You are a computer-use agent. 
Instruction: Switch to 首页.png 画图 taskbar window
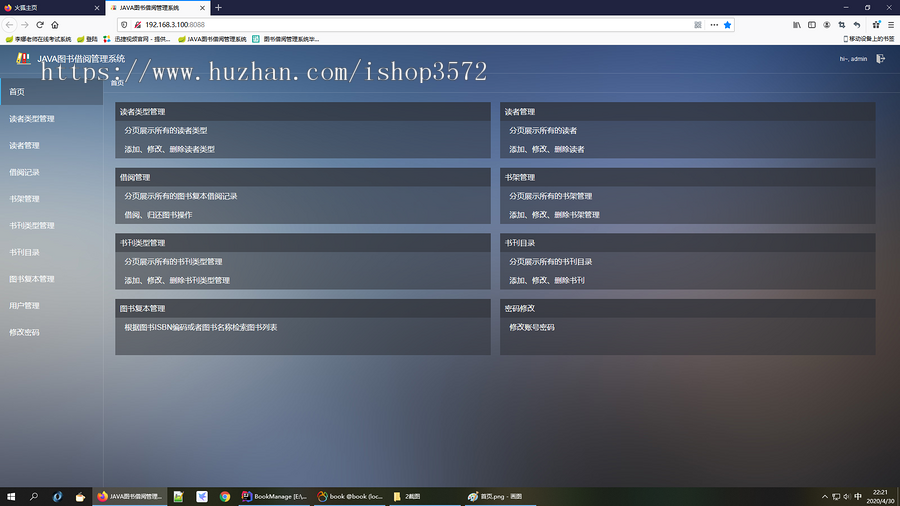499,497
